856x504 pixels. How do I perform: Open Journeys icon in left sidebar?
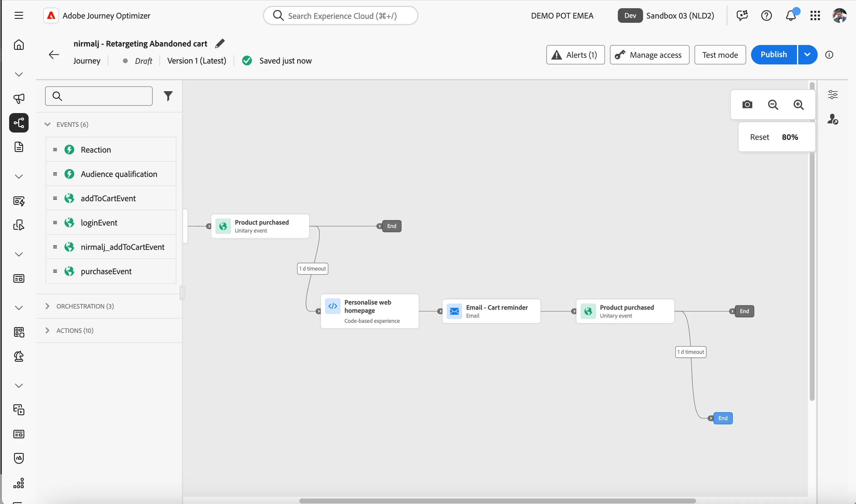19,123
